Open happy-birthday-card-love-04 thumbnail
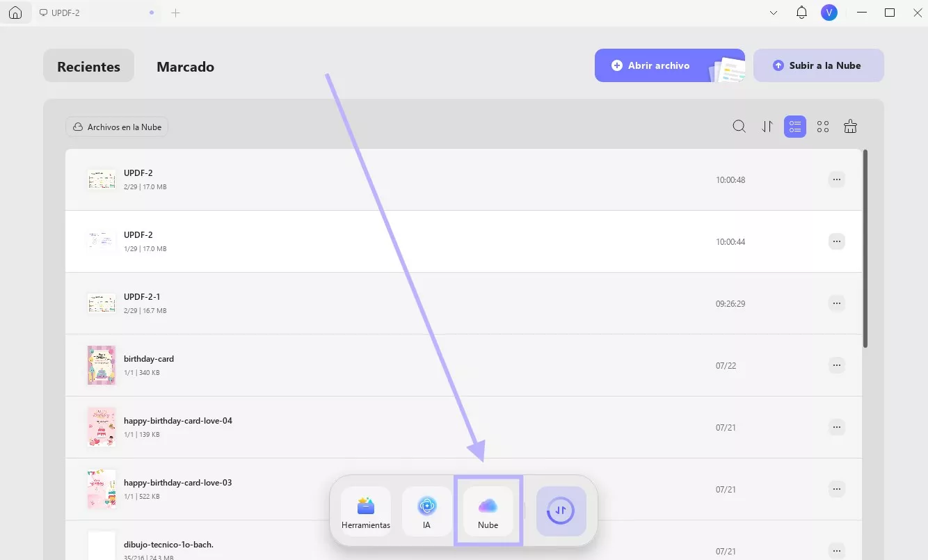928x560 pixels. click(x=102, y=427)
